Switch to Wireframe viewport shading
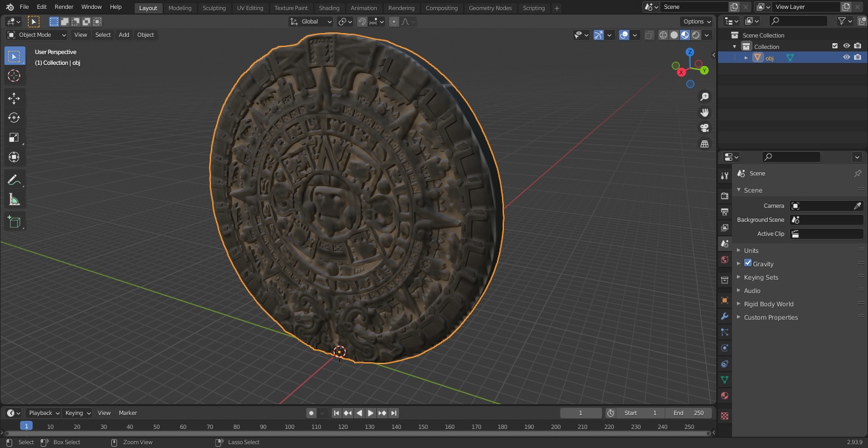Screen dimensions: 868x448 point(663,35)
